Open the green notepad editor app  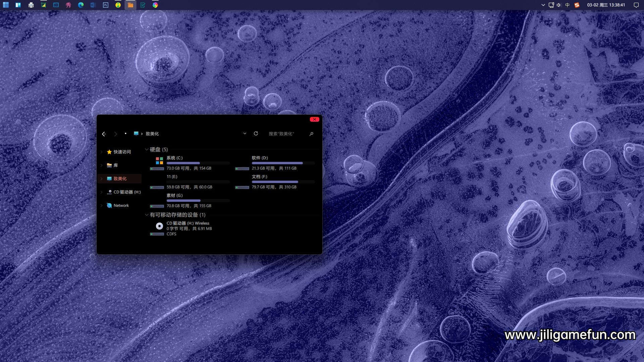(143, 5)
